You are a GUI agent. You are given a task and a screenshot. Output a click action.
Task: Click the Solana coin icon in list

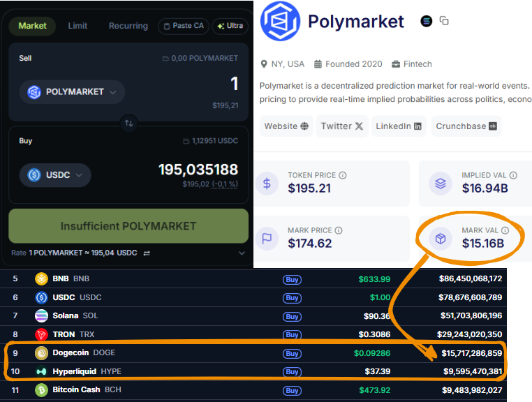point(41,316)
